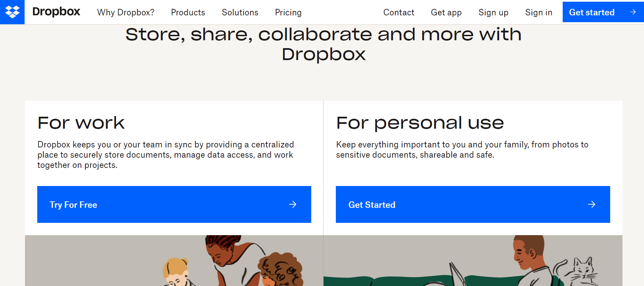644x286 pixels.
Task: Open the Contact menu item
Action: pos(399,12)
